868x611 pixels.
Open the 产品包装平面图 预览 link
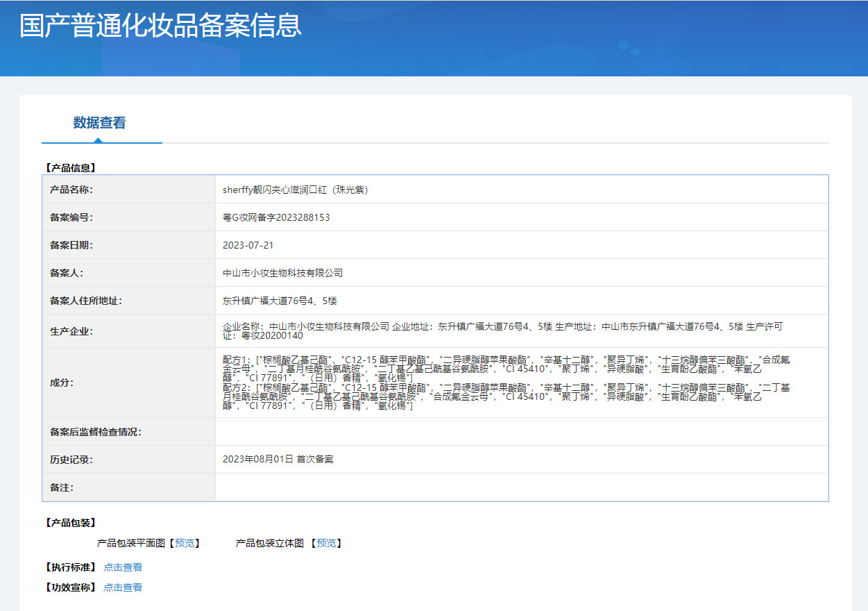point(183,543)
